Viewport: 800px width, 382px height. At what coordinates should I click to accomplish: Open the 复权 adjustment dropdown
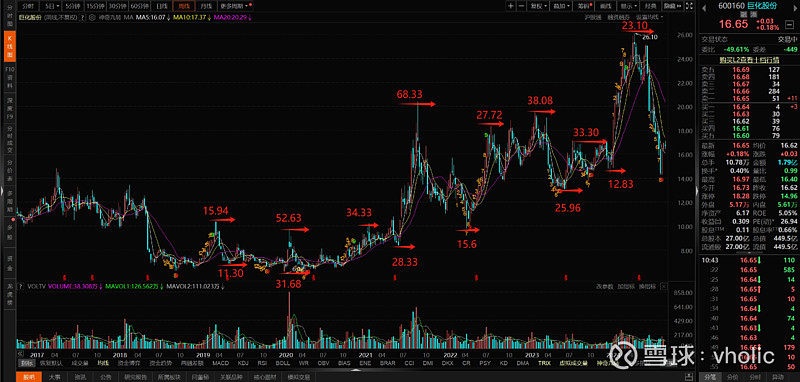pyautogui.click(x=538, y=6)
